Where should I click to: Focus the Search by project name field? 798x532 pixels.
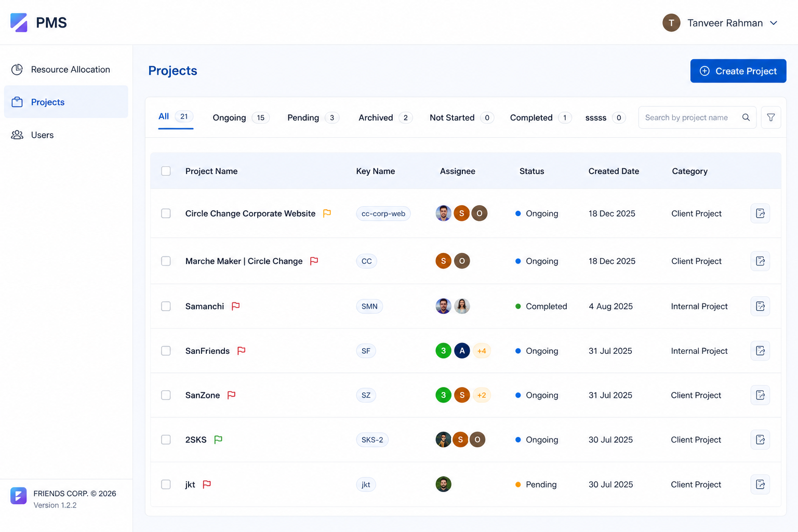coord(697,117)
